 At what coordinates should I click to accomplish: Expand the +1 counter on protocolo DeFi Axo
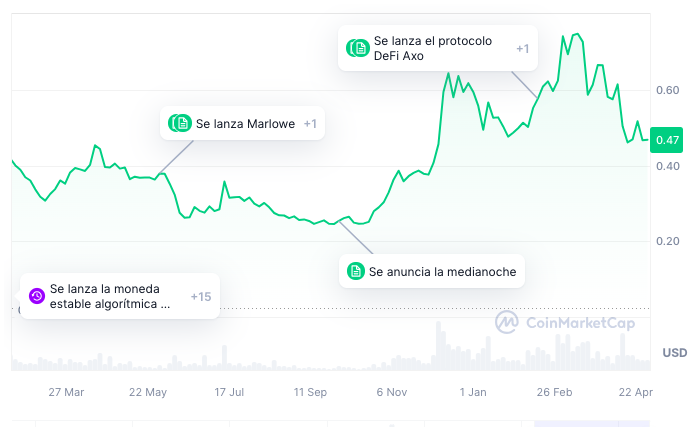click(x=522, y=49)
